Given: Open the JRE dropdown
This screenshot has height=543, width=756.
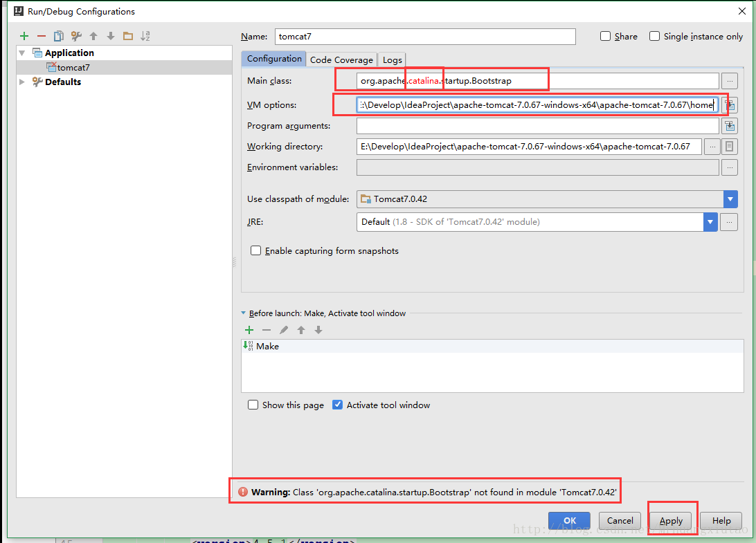Looking at the screenshot, I should click(x=710, y=222).
